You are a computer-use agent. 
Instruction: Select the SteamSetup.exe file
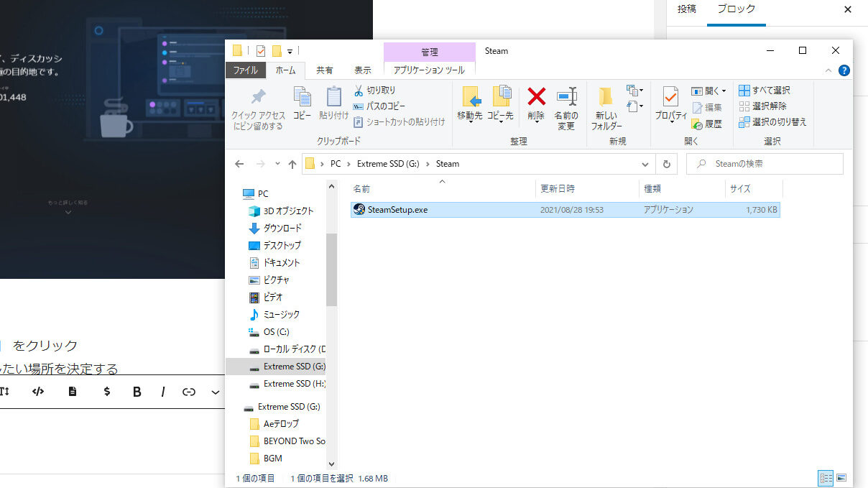pyautogui.click(x=565, y=210)
